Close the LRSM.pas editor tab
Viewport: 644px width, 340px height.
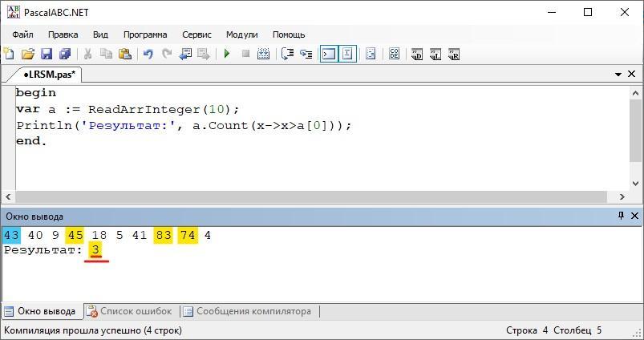coord(632,74)
